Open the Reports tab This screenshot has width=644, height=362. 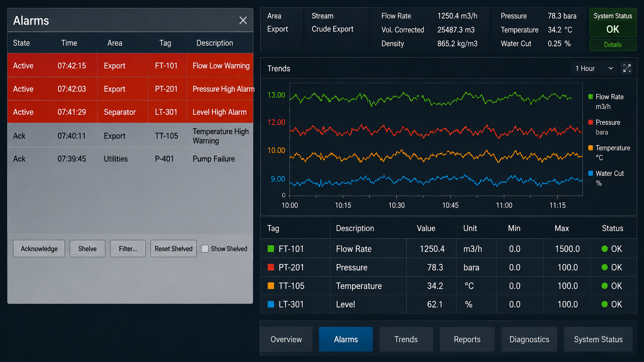click(467, 339)
